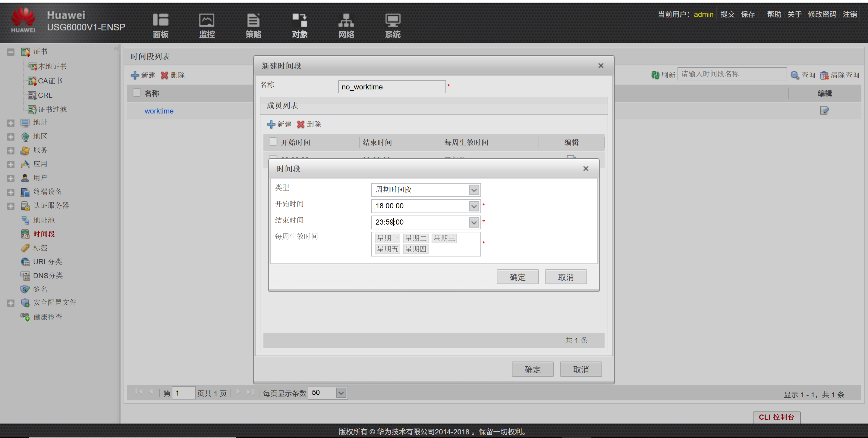Add a member using the 新建 plus icon
This screenshot has width=868, height=438.
tap(271, 124)
